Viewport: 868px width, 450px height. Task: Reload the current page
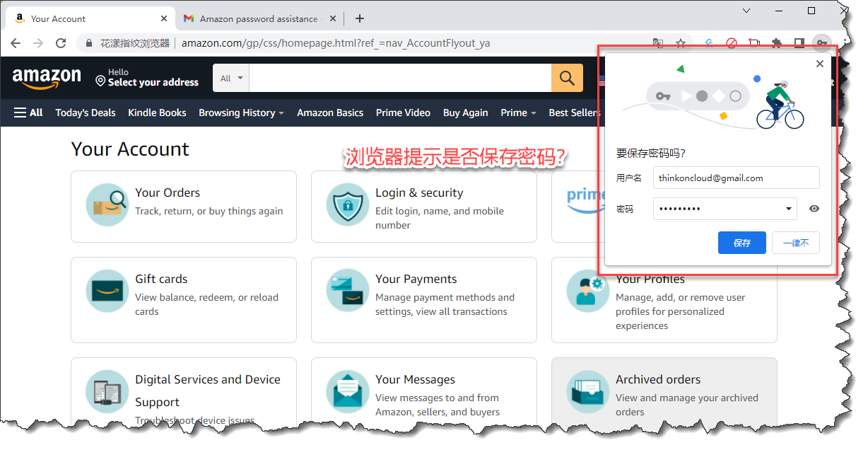pyautogui.click(x=61, y=43)
